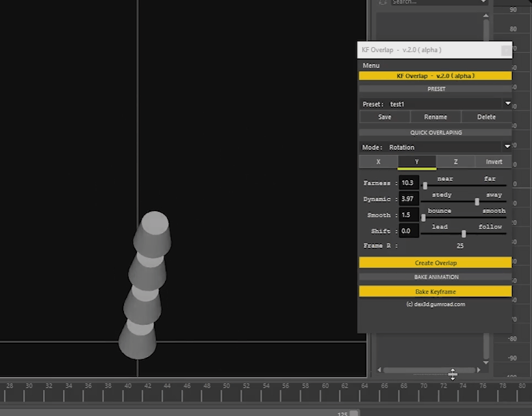Image resolution: width=532 pixels, height=416 pixels.
Task: Click the Farness value field
Action: point(409,183)
